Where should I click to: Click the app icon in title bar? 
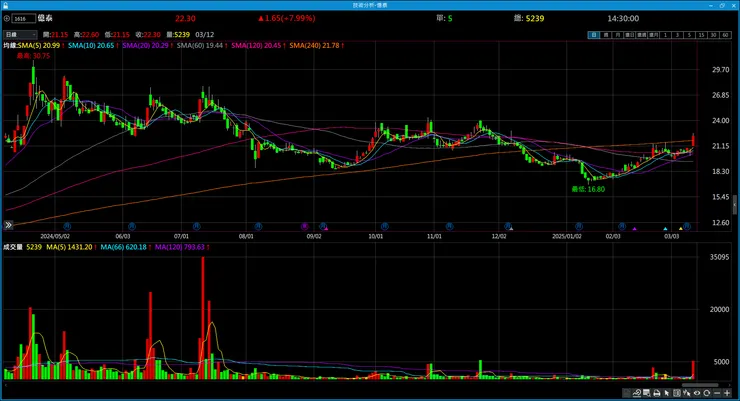click(5, 5)
